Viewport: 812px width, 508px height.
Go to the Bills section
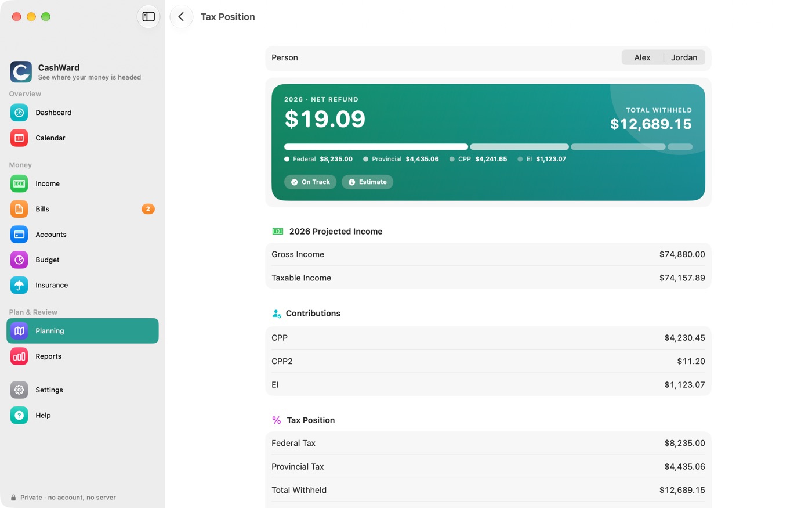tap(82, 209)
